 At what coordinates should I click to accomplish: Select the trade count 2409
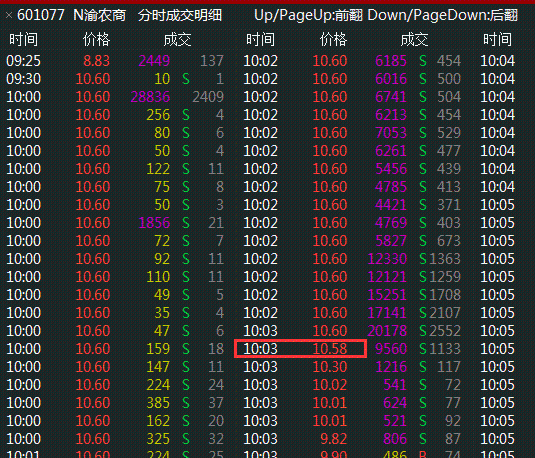[x=208, y=97]
